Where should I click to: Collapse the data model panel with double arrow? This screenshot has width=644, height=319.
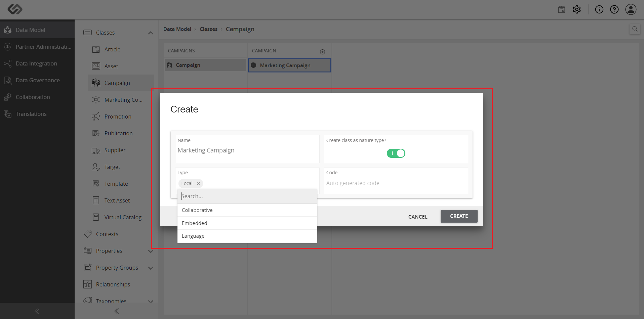click(x=117, y=311)
